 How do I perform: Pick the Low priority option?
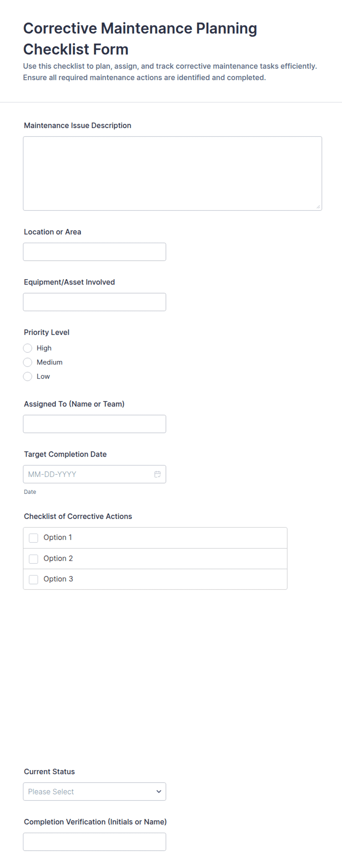coord(28,376)
